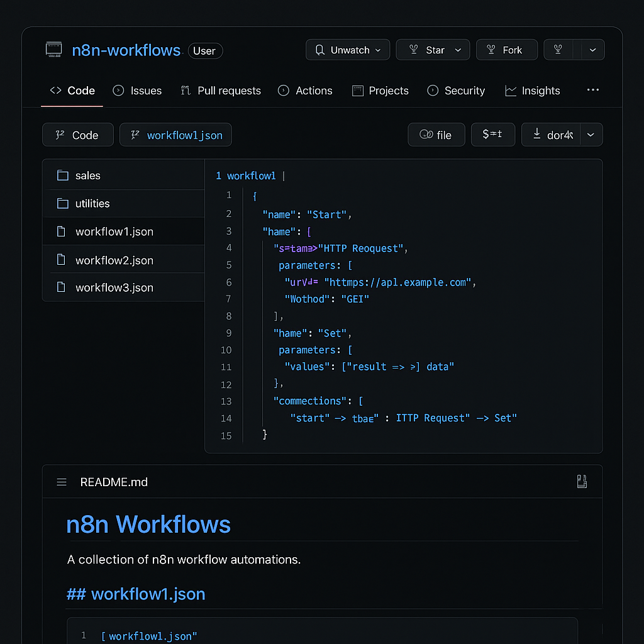Click the sales folder icon
The height and width of the screenshot is (644, 644).
pyautogui.click(x=63, y=175)
